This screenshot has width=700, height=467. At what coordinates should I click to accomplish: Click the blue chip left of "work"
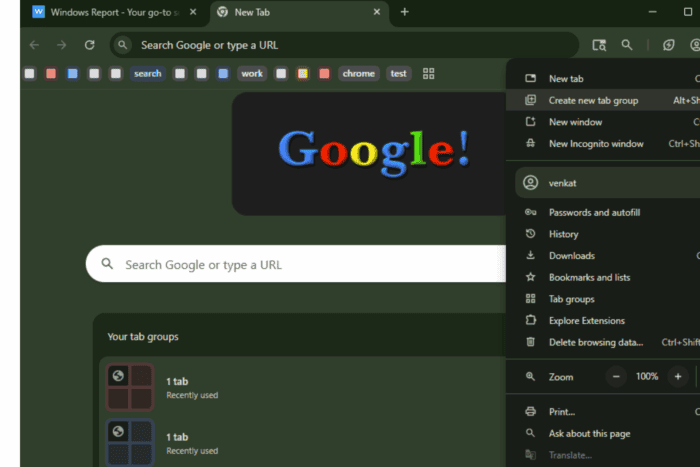223,74
